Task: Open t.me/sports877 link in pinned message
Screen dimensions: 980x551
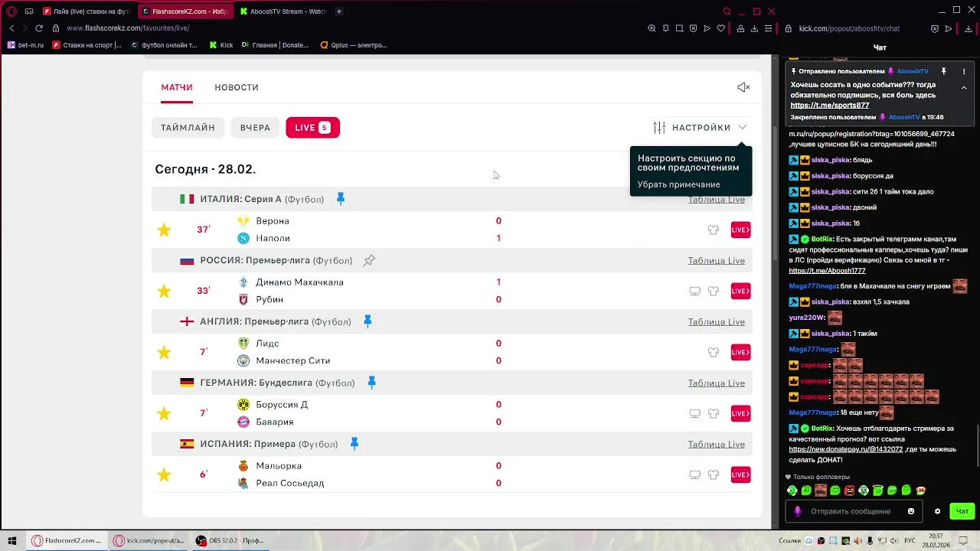Action: point(829,106)
